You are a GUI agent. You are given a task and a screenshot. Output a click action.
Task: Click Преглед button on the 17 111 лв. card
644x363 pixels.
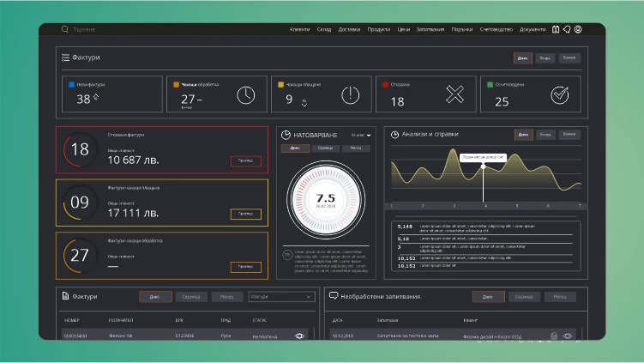pos(245,214)
